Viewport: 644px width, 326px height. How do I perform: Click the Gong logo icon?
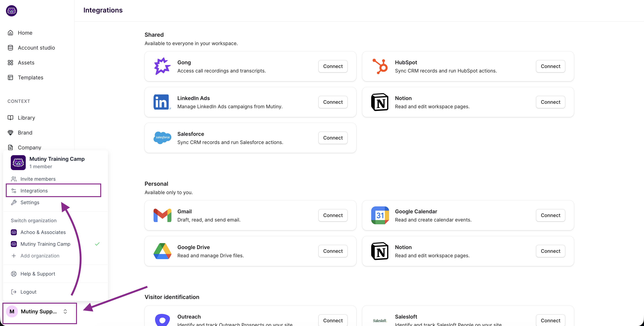coord(162,66)
